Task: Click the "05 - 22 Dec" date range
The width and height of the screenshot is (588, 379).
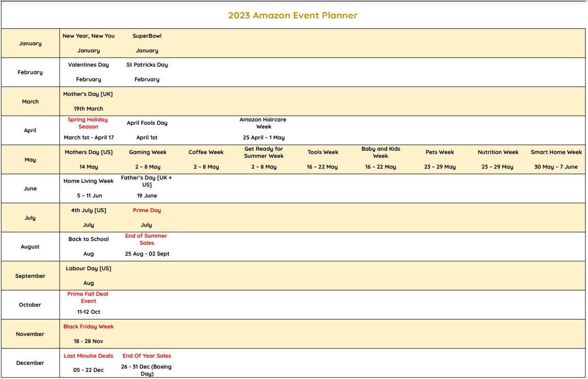Action: 88,370
